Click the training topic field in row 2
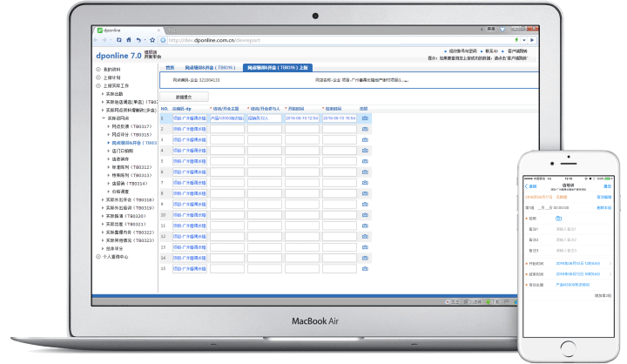Viewport: 627px width, 364px height. pos(227,129)
